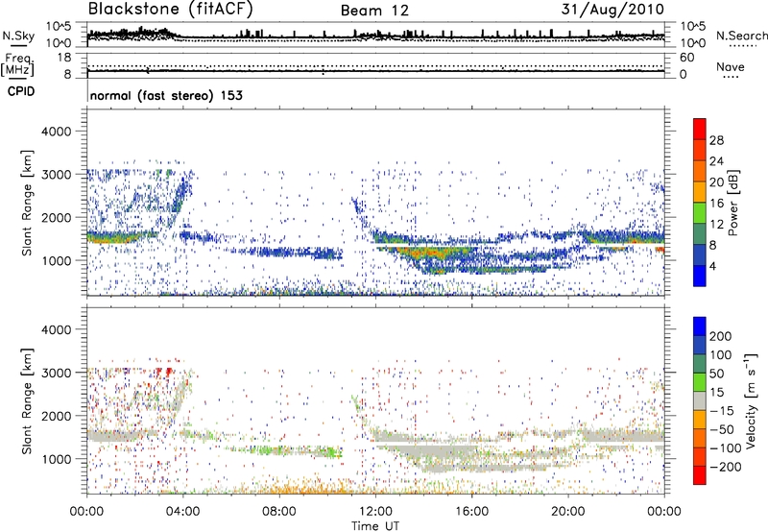The width and height of the screenshot is (768, 532).
Task: Click the '4000' tick in the power panel
Action: pyautogui.click(x=56, y=132)
